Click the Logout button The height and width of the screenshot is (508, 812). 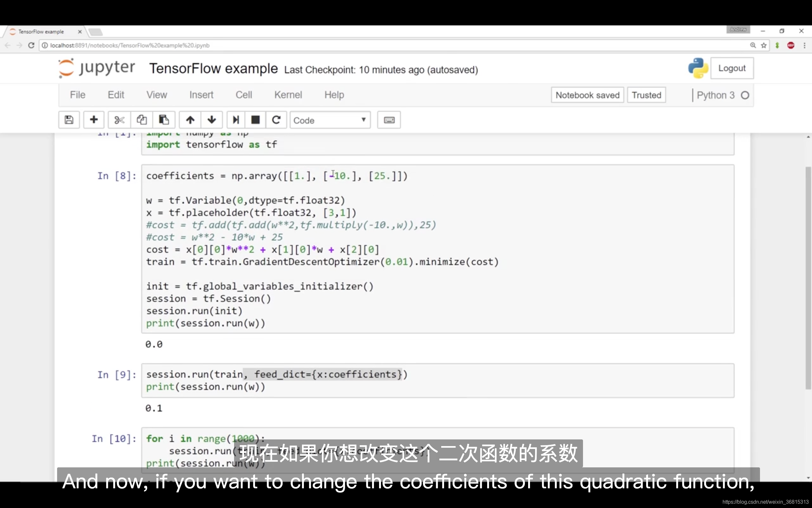[732, 68]
